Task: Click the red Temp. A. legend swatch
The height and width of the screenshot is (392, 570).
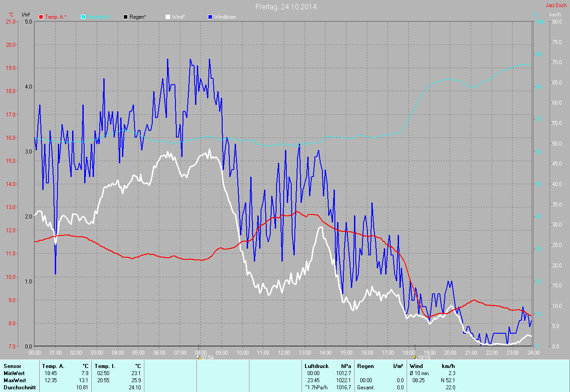Action: coord(41,17)
